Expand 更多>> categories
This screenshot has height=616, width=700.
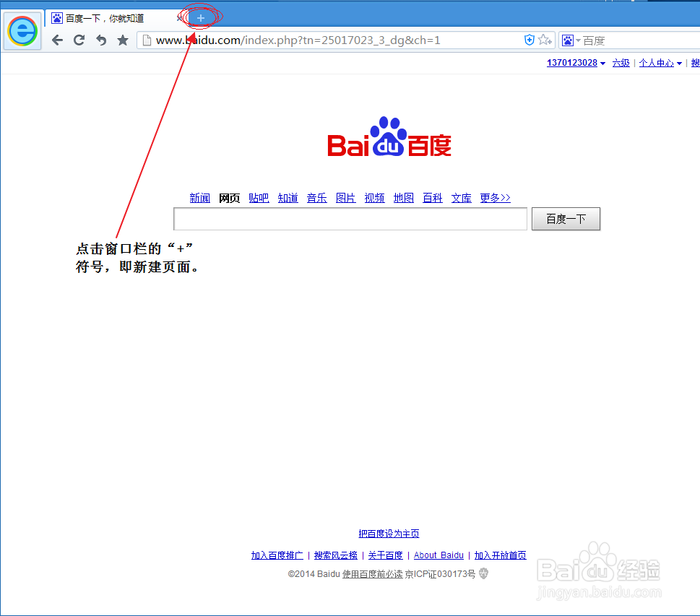point(495,198)
